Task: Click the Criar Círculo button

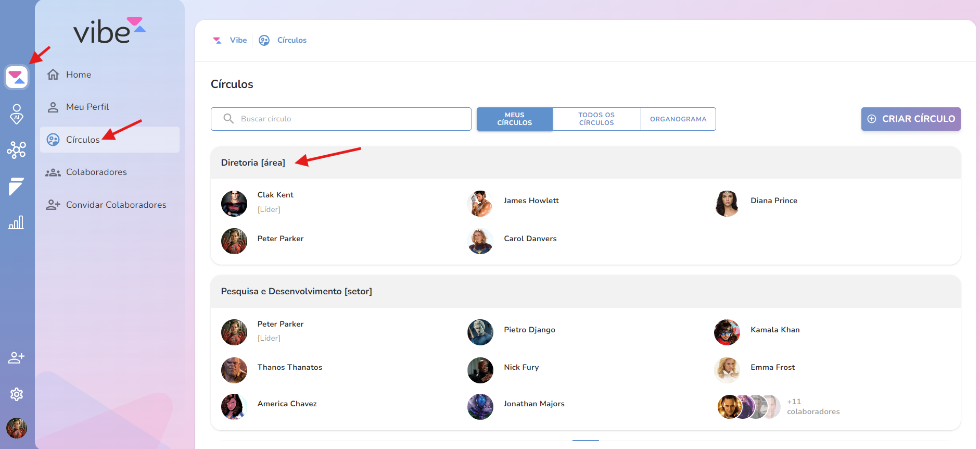Action: [911, 119]
